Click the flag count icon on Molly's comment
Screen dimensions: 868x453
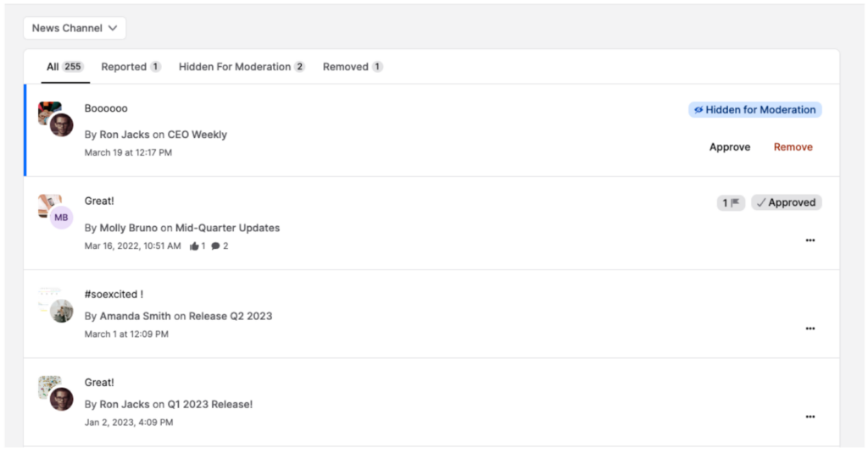[x=731, y=203]
